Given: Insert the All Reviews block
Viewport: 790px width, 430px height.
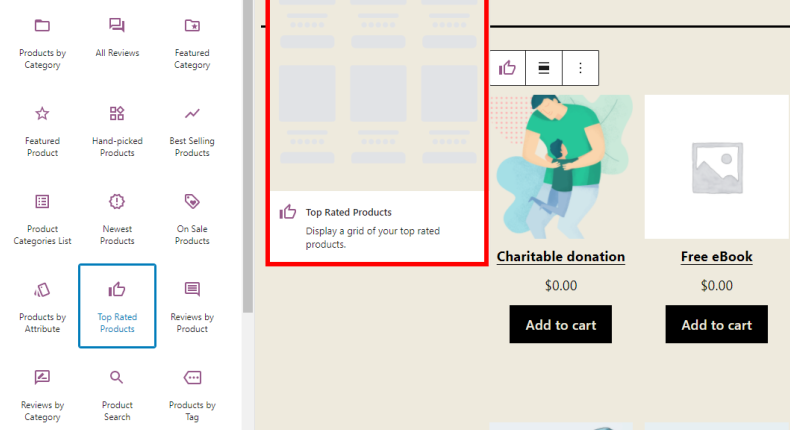Looking at the screenshot, I should [x=117, y=38].
